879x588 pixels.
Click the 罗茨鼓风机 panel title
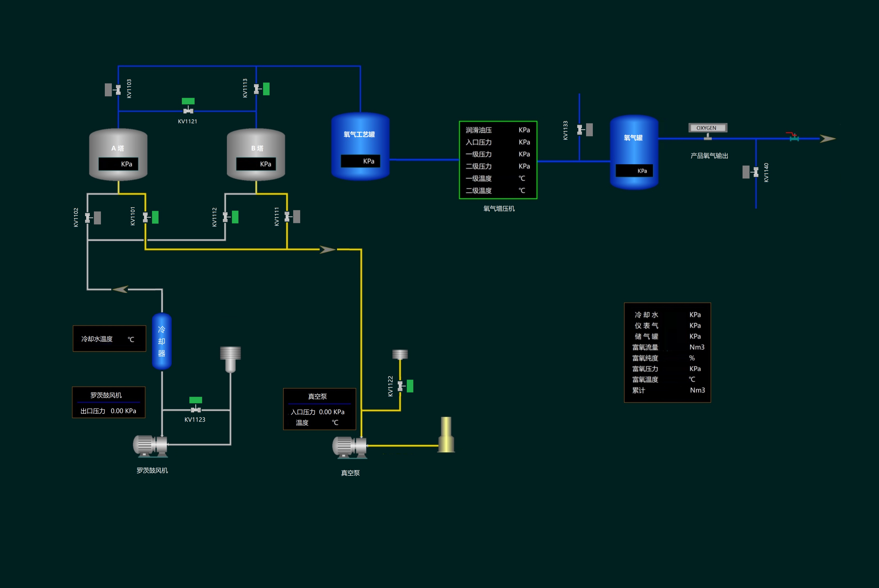106,395
